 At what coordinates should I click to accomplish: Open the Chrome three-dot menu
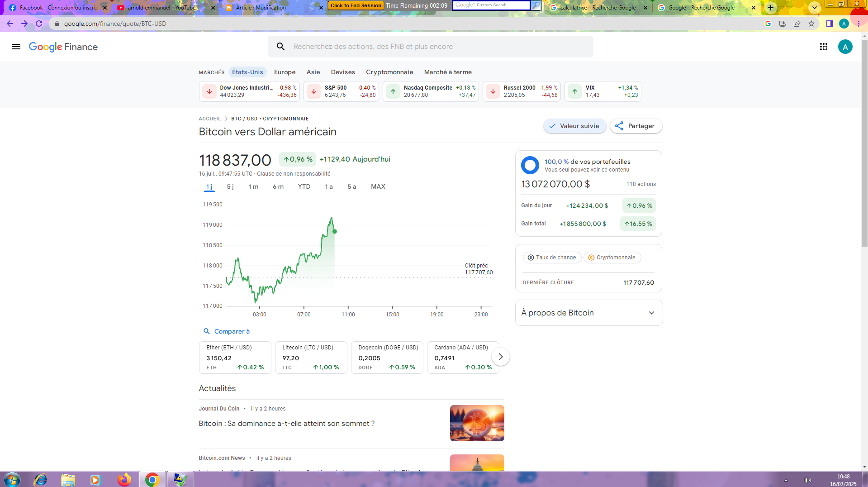point(859,24)
